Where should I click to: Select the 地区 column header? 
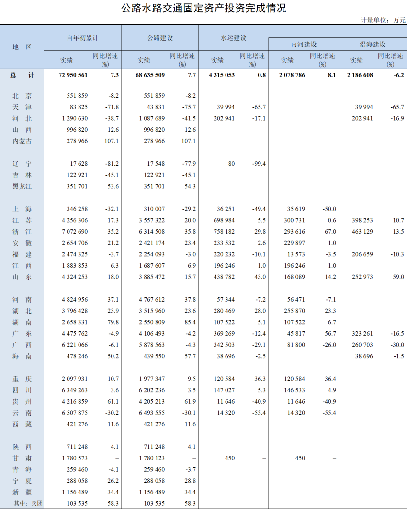[22, 47]
